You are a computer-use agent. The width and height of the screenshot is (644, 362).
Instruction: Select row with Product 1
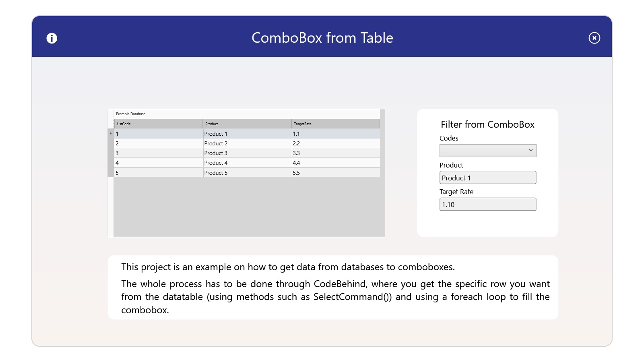pyautogui.click(x=247, y=134)
